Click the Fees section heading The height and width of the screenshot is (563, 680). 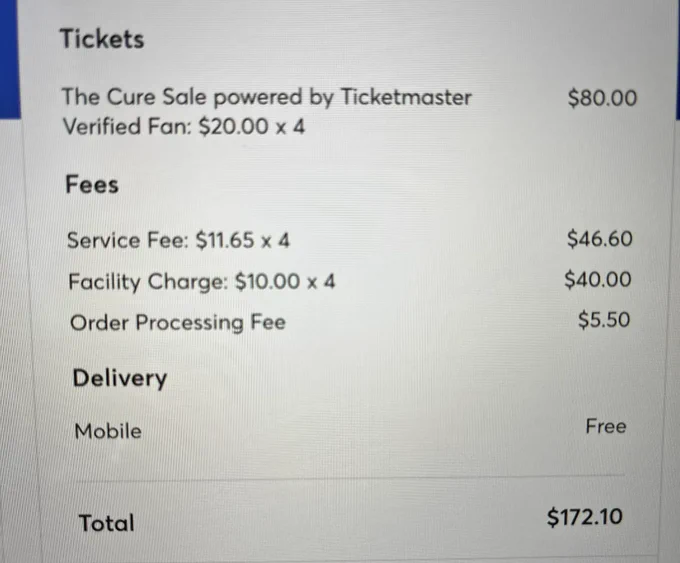pyautogui.click(x=92, y=185)
